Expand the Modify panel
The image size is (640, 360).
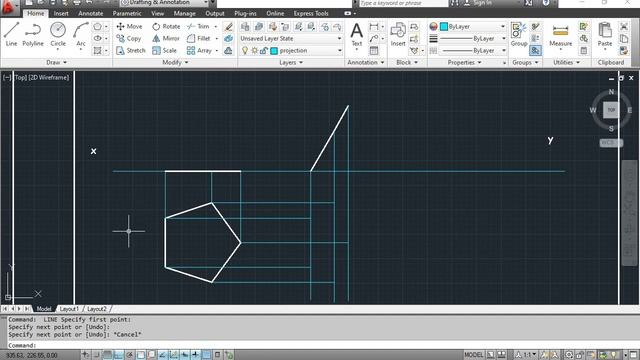click(x=176, y=62)
